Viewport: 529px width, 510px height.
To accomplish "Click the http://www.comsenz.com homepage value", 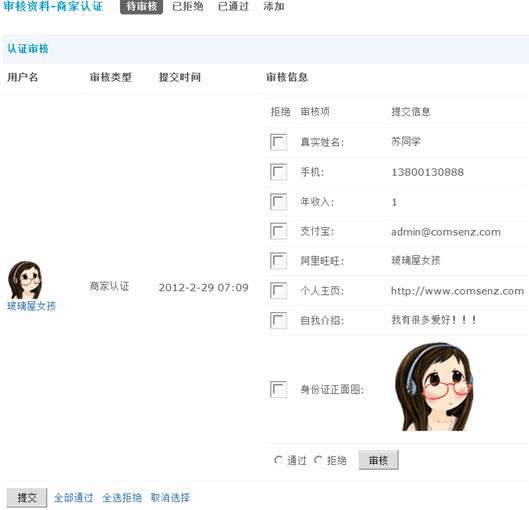I will point(457,291).
